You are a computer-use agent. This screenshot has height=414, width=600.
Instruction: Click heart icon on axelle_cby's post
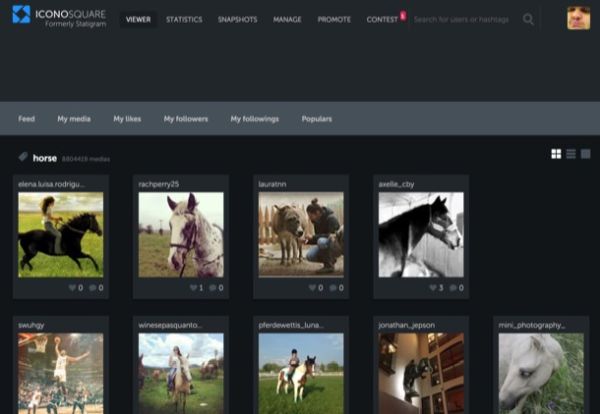(x=430, y=288)
